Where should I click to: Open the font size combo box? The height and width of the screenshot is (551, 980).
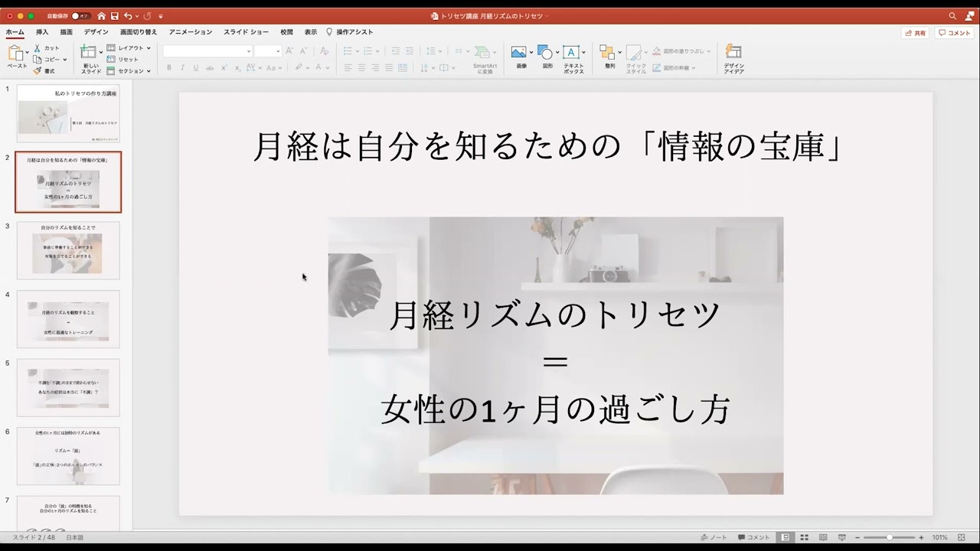pos(268,51)
